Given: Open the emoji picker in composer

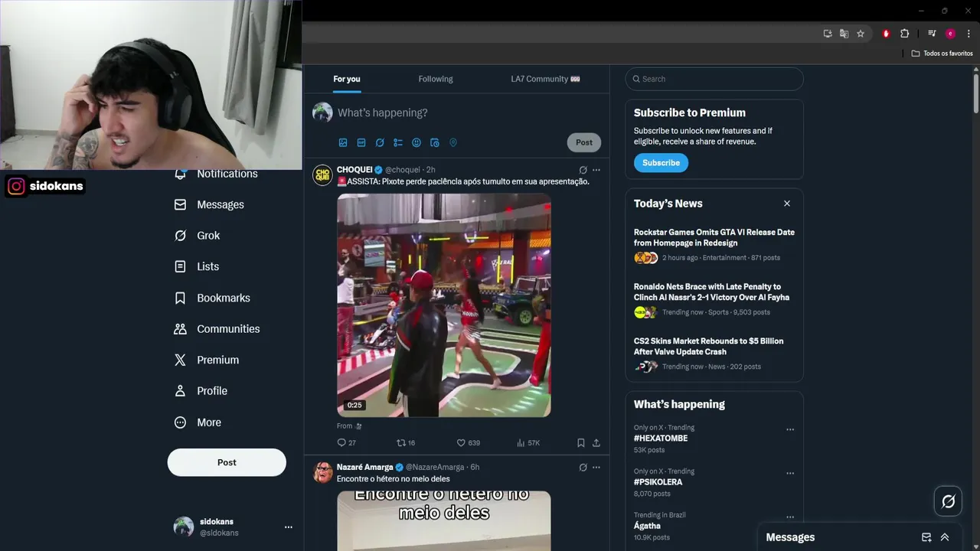Looking at the screenshot, I should pos(416,142).
